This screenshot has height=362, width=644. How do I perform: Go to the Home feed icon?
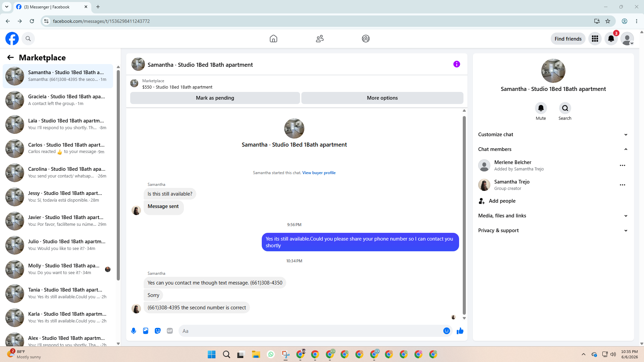274,39
